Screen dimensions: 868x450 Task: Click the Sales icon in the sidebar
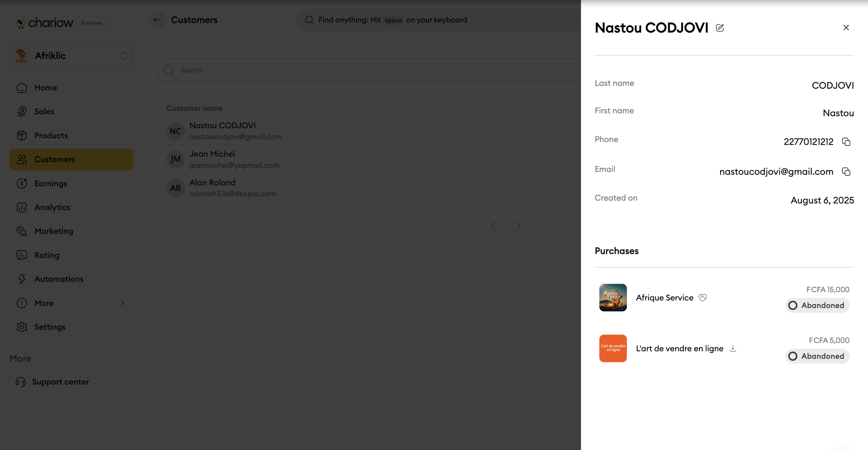22,111
